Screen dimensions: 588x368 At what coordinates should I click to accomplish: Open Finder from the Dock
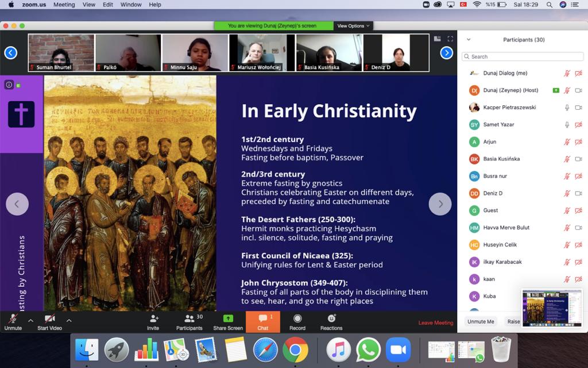pyautogui.click(x=87, y=350)
